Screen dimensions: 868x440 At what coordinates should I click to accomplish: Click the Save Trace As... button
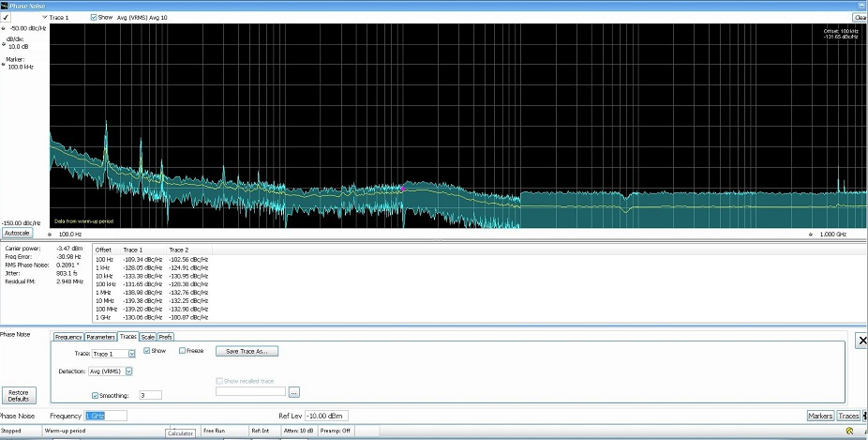247,351
